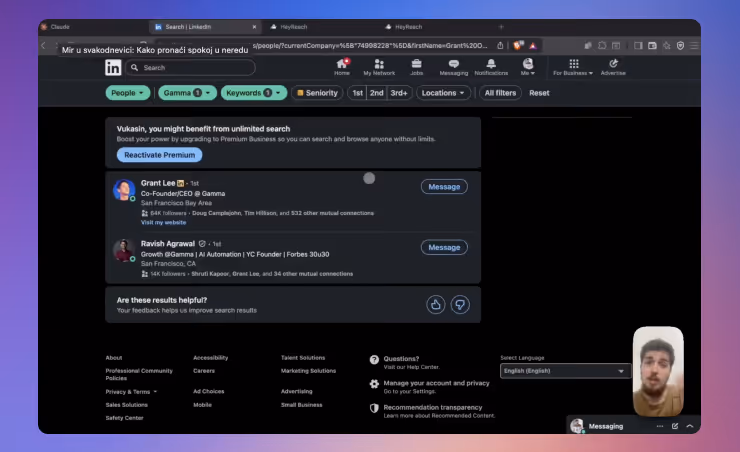Open the Careers footer link
The height and width of the screenshot is (452, 740).
(204, 371)
